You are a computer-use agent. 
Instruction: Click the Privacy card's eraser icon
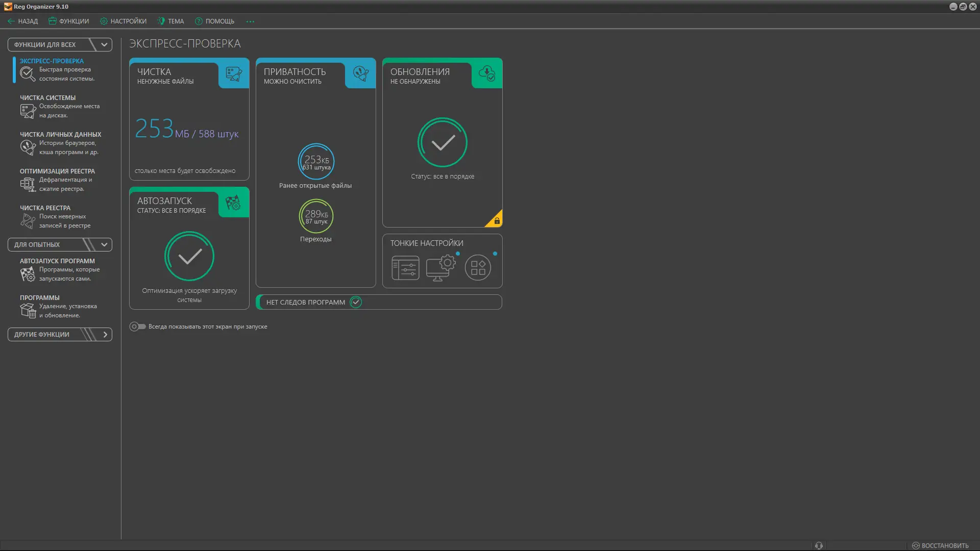pyautogui.click(x=360, y=74)
